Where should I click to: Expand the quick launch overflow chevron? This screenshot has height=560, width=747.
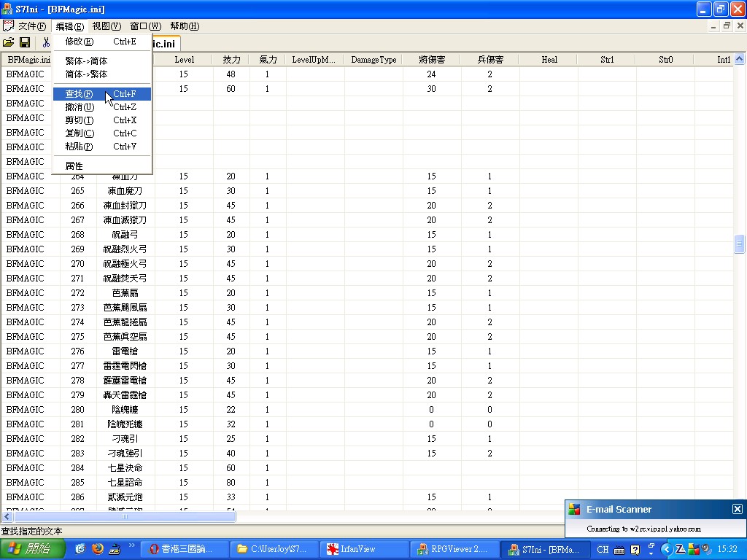click(x=132, y=545)
